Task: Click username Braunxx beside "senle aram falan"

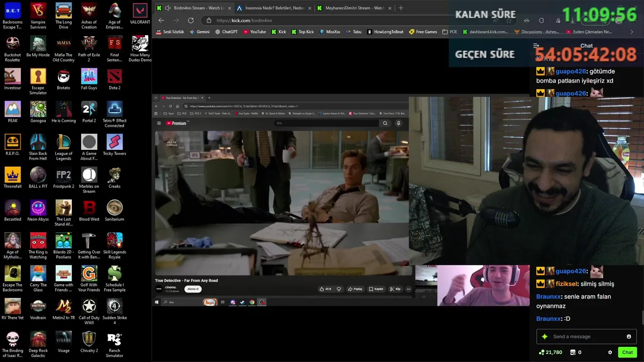Action: click(548, 297)
